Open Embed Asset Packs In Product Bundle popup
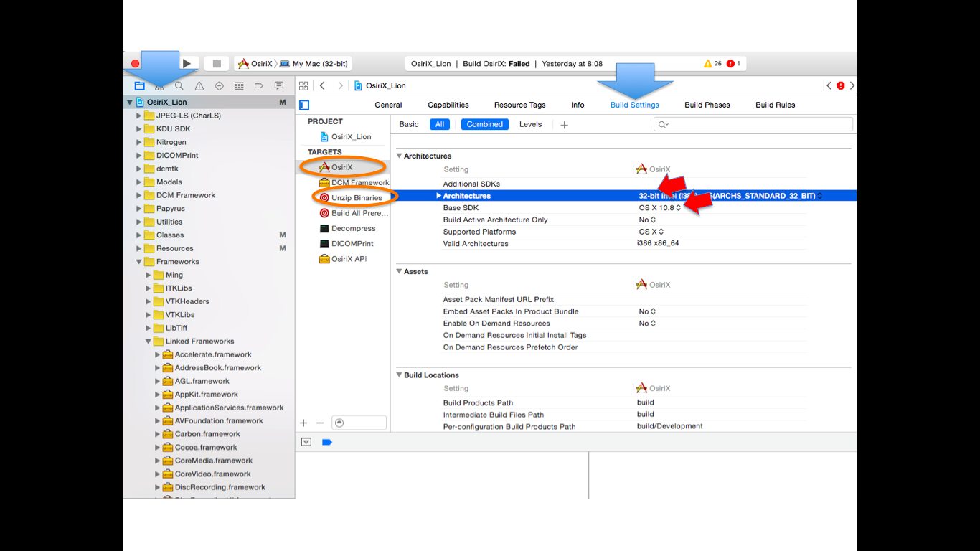This screenshot has height=551, width=980. click(647, 311)
